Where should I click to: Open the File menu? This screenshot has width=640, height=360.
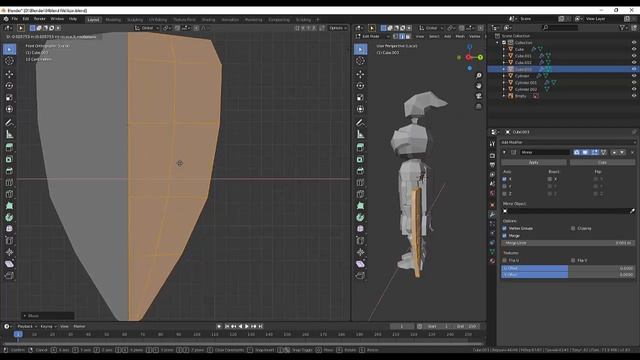click(15, 19)
